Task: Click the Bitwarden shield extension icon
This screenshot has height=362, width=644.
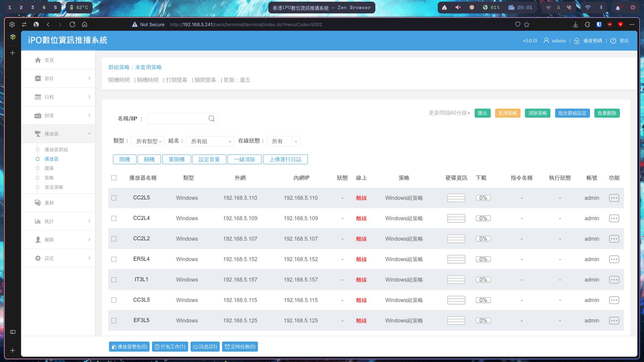Action: click(x=599, y=24)
